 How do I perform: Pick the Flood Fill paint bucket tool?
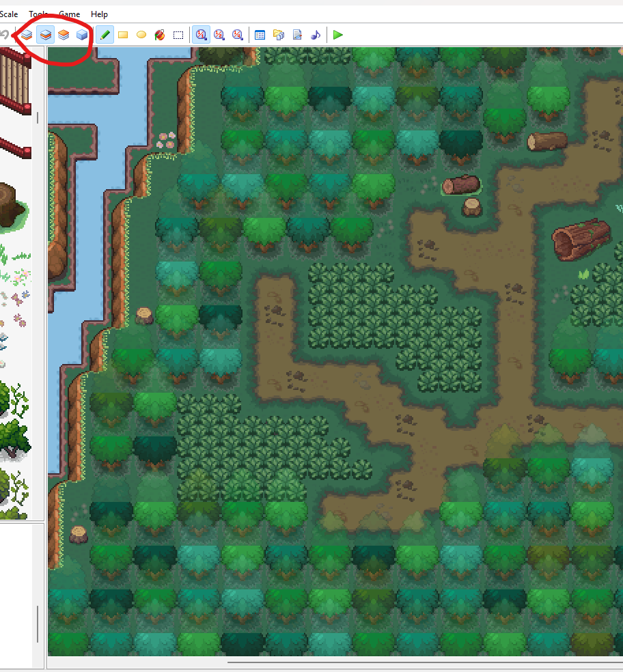point(160,35)
